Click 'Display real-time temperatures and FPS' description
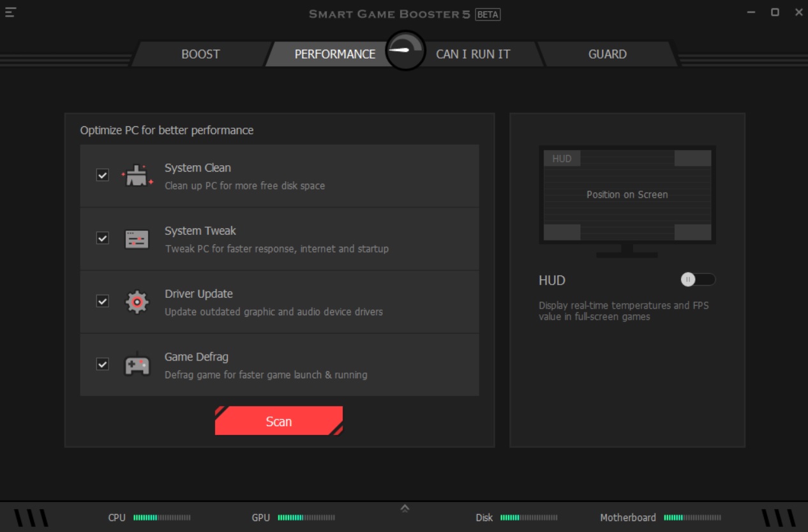Image resolution: width=808 pixels, height=532 pixels. (624, 311)
